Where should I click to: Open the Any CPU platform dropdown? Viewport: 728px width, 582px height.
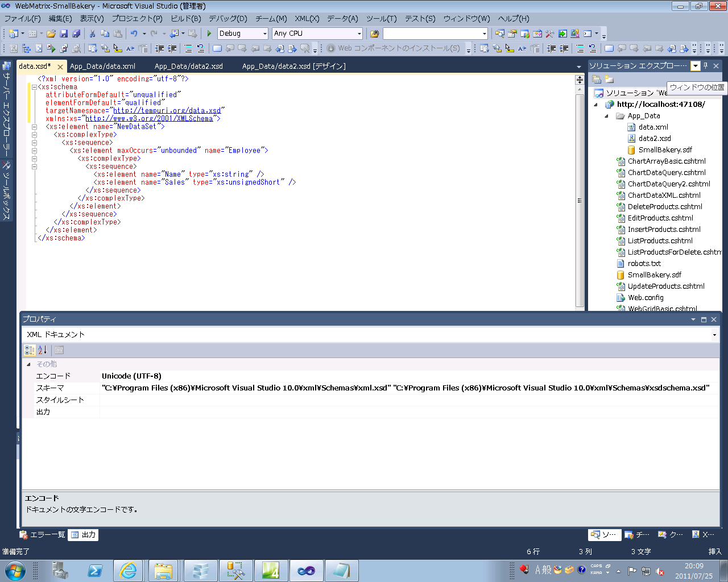coord(360,34)
